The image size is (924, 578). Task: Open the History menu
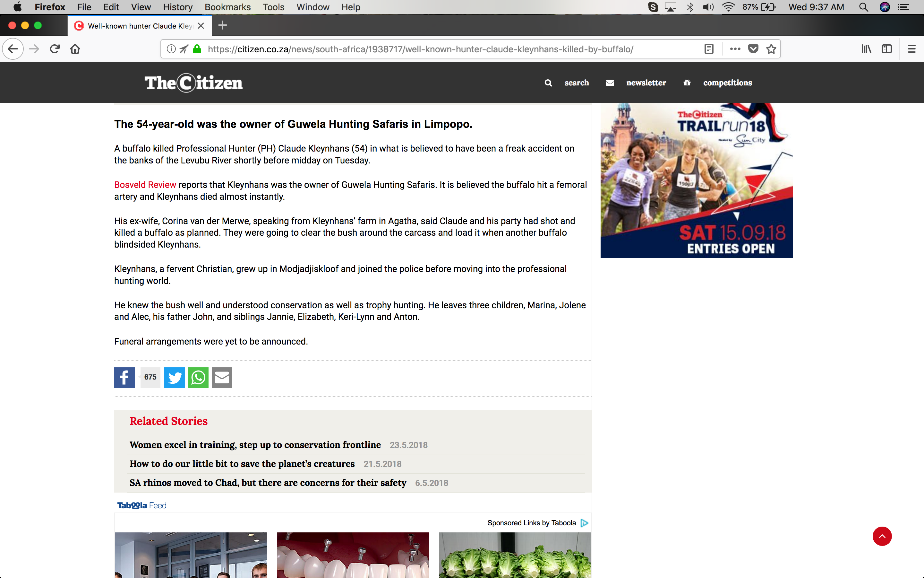tap(177, 7)
